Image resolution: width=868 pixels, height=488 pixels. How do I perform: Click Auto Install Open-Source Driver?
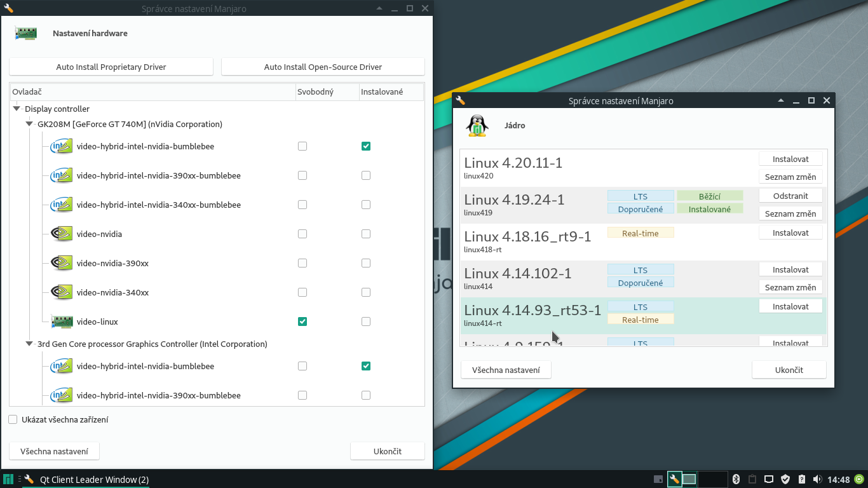(323, 67)
